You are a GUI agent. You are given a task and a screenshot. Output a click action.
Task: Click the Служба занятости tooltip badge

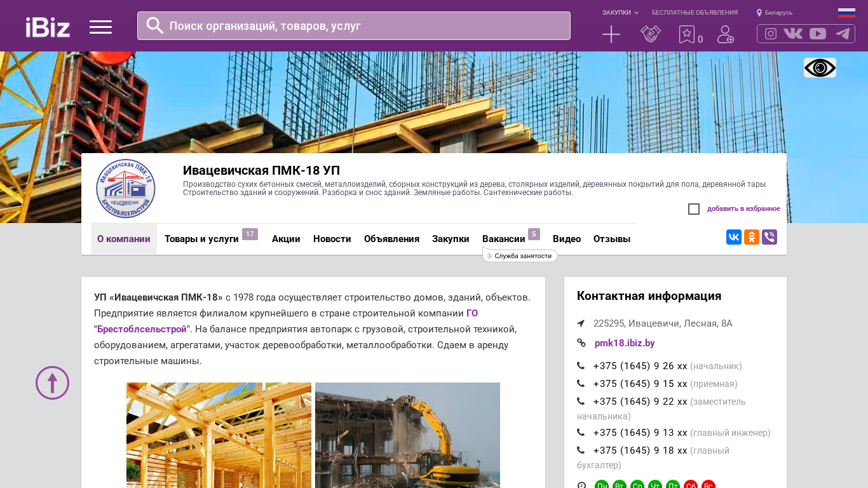point(520,255)
